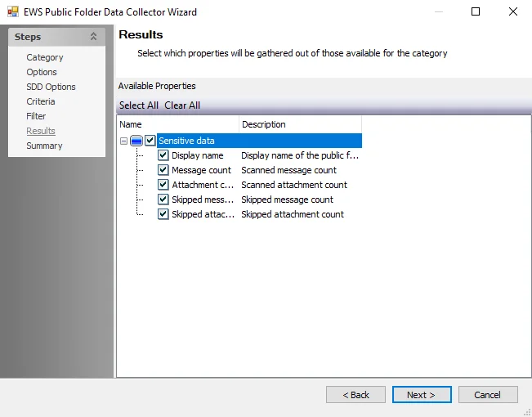
Task: Uncheck the Sensitive data checkbox
Action: click(150, 141)
